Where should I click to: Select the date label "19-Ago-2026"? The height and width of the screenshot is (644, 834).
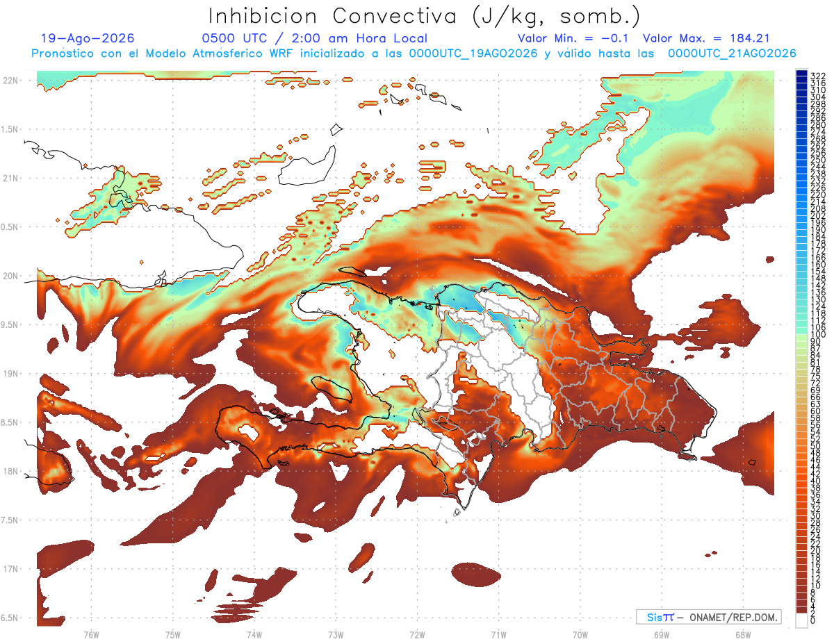(x=88, y=39)
